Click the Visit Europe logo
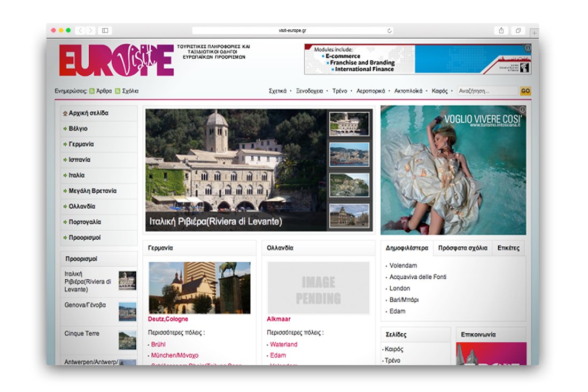The width and height of the screenshot is (588, 392). pos(116,60)
